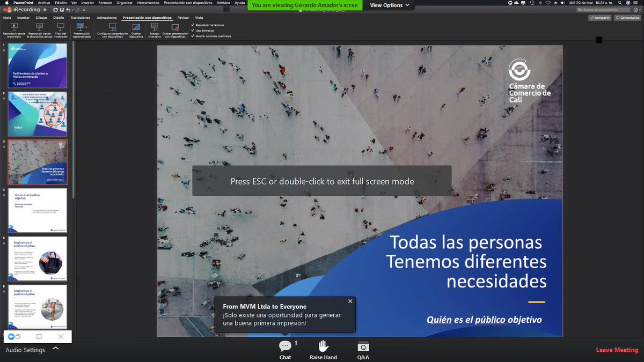Switch to the Dibujar ribbon tab
Image resolution: width=644 pixels, height=362 pixels.
[41, 18]
